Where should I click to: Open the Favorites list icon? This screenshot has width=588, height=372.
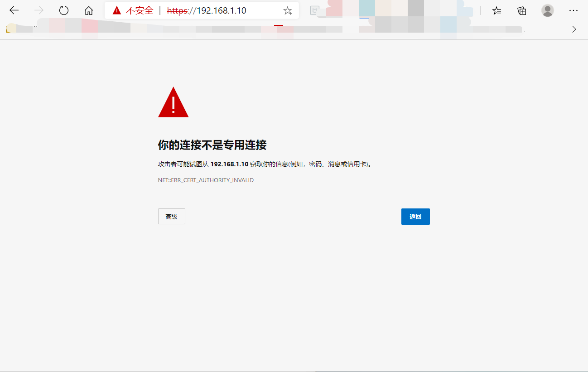click(x=496, y=10)
